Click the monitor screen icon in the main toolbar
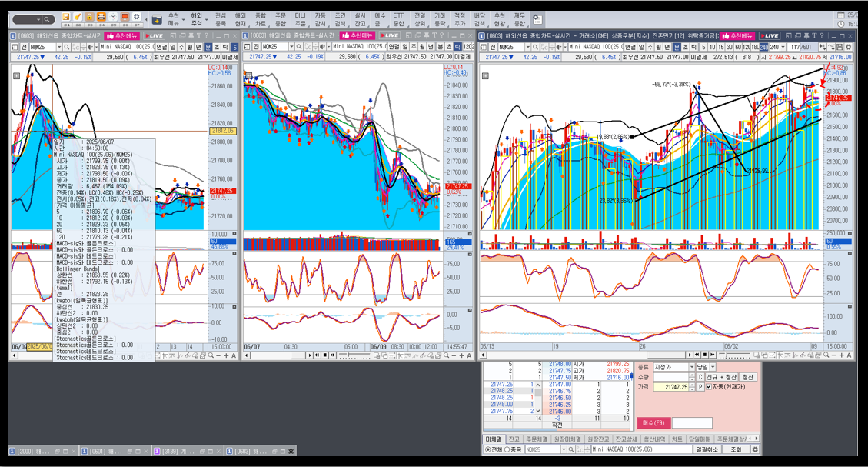The width and height of the screenshot is (868, 467). tap(125, 17)
